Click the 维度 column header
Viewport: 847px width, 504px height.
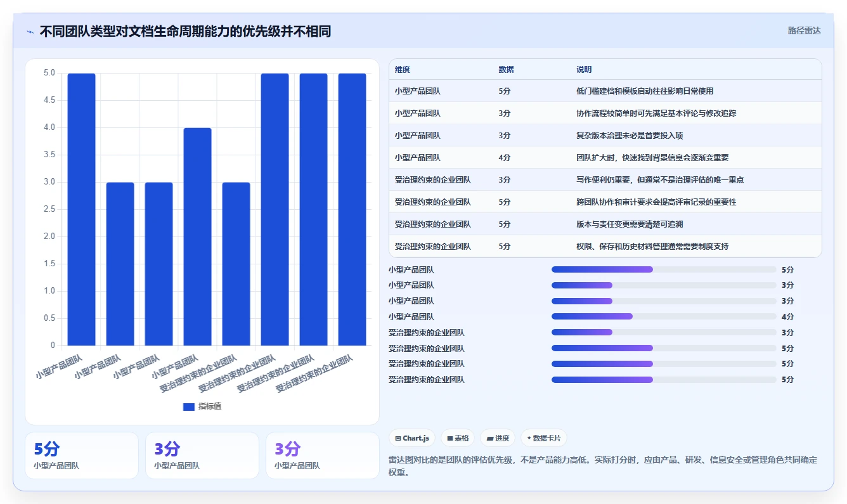point(403,70)
